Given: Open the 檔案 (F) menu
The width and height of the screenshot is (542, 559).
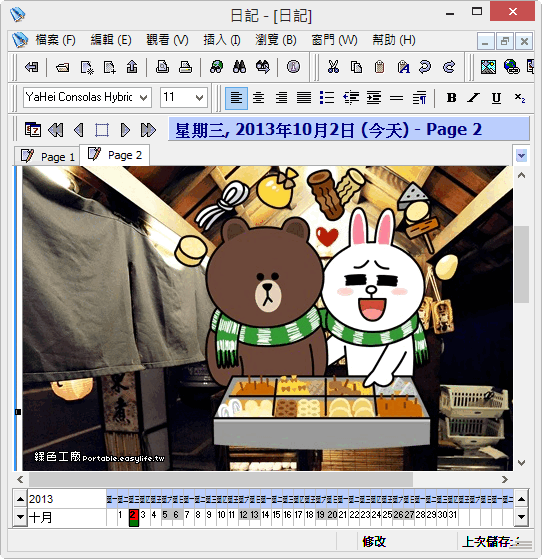Looking at the screenshot, I should click(x=55, y=40).
